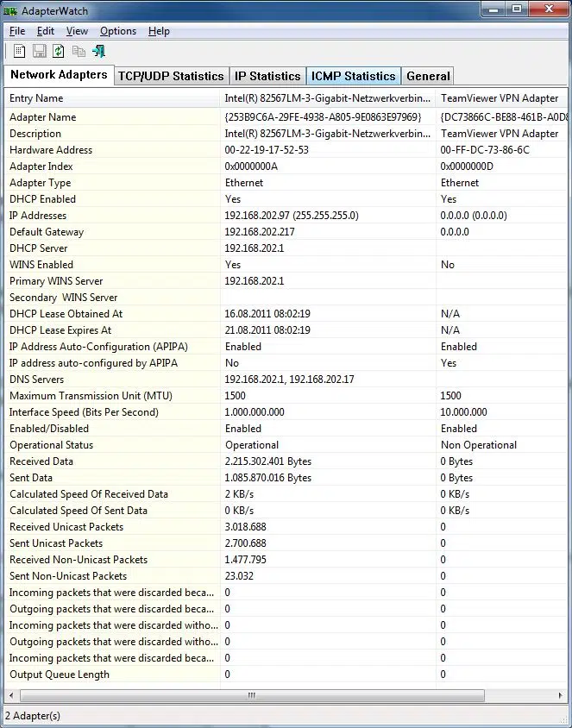Screen dimensions: 572x728
Task: Click the 2 KB/s received speed value
Action: 239,494
